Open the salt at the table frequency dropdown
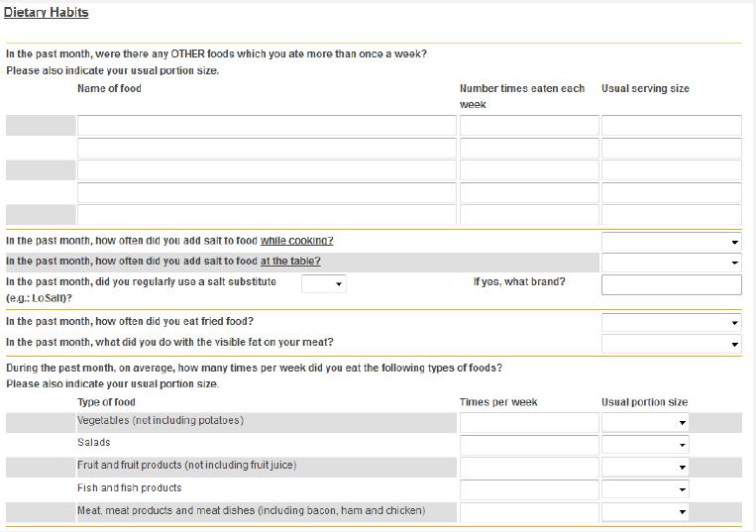This screenshot has width=756, height=532. point(671,263)
